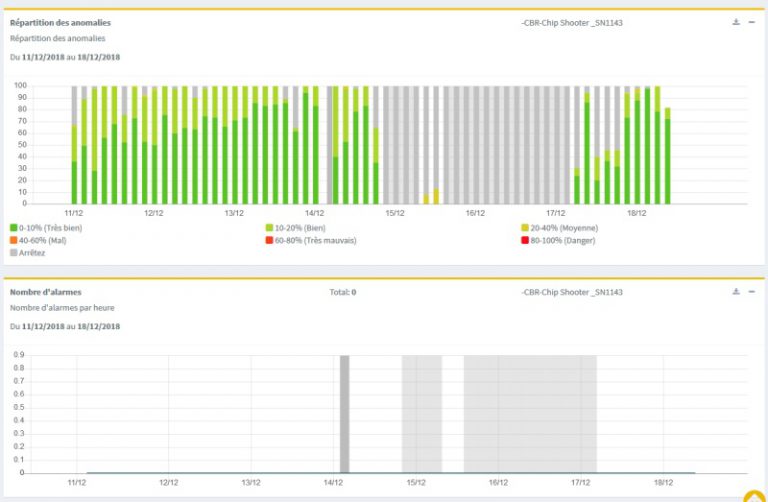Collapse the Nombre d'alarmes panel

pos(752,291)
